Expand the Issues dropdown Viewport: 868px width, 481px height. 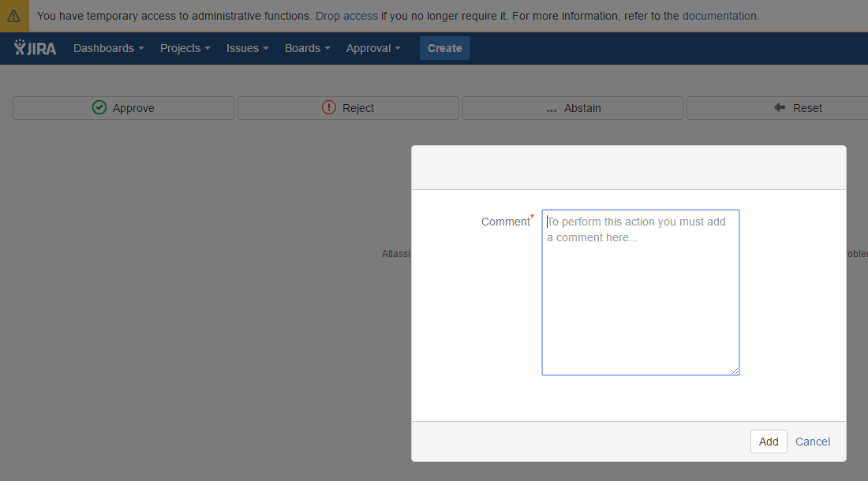pos(247,48)
